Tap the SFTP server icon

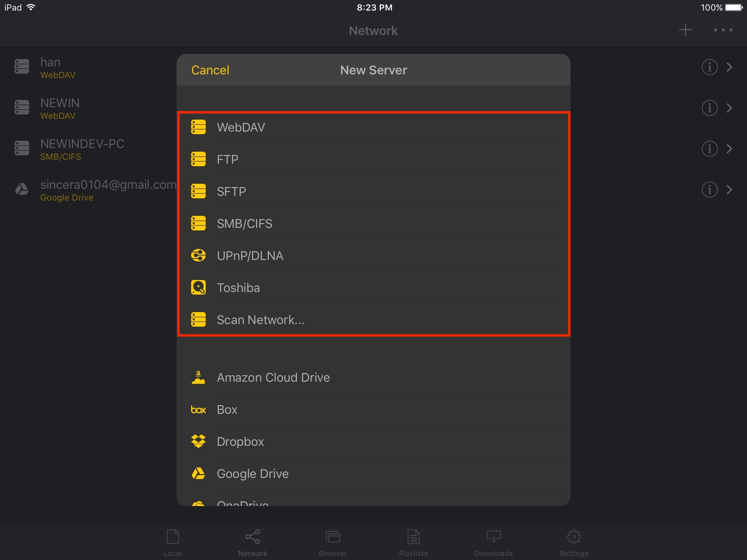click(x=198, y=191)
